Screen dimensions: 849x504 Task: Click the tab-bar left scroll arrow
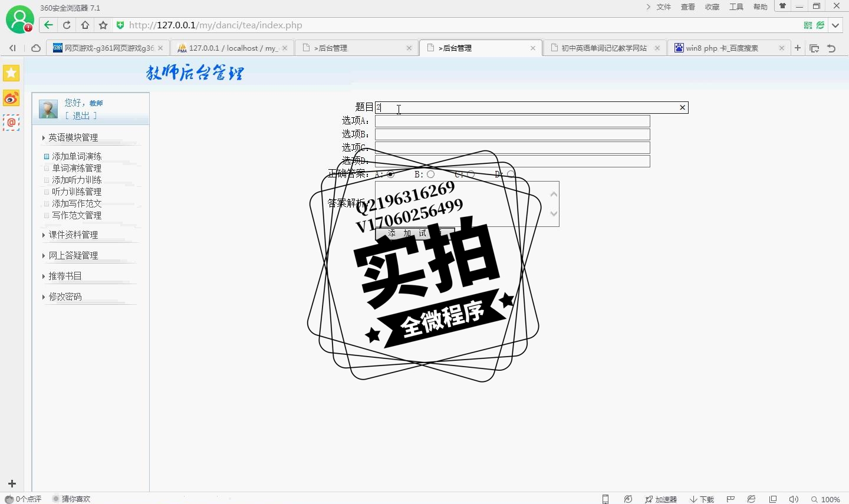click(x=12, y=48)
